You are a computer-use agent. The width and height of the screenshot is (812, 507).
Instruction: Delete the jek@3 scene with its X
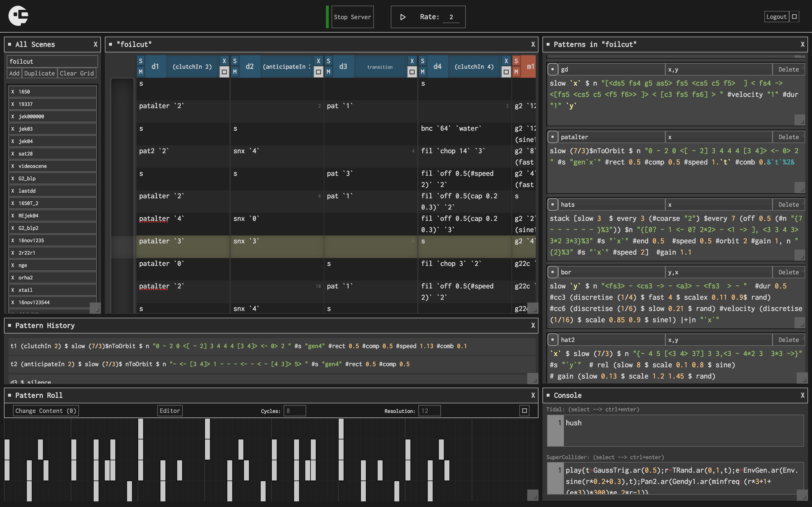tap(13, 129)
